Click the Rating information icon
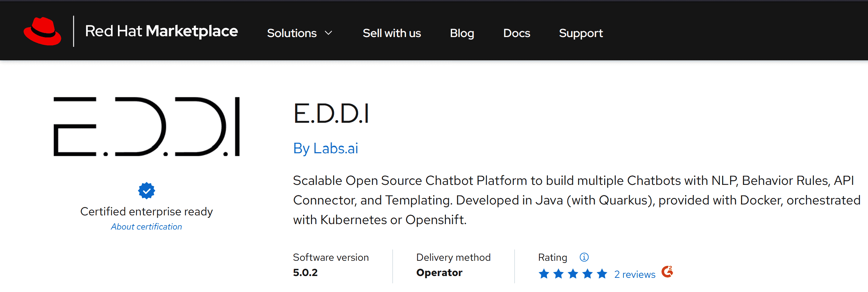 584,257
